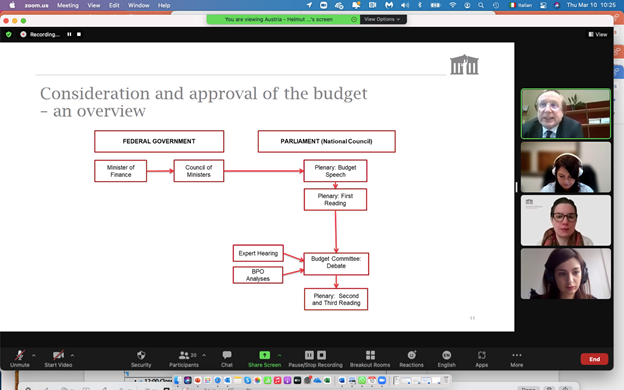The height and width of the screenshot is (390, 624).
Task: Open the Participants panel icon
Action: click(184, 355)
